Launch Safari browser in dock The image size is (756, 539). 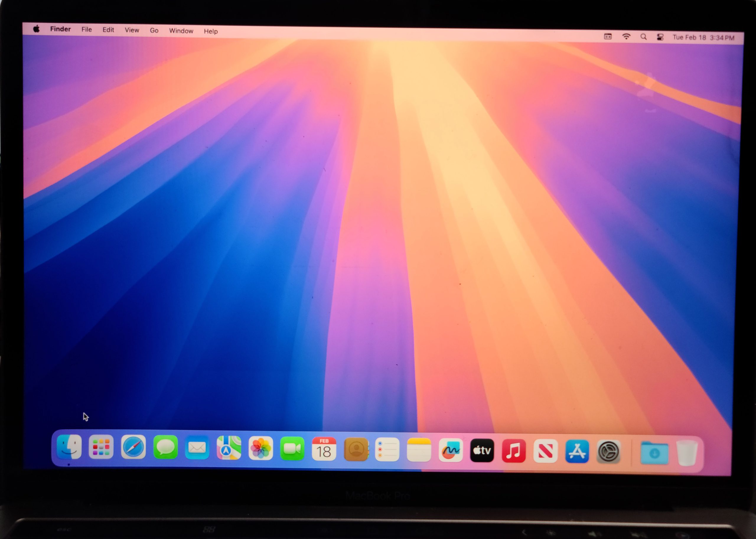tap(133, 447)
